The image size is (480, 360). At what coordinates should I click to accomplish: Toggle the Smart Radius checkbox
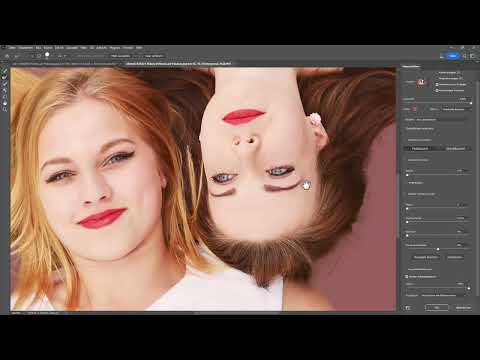point(406,183)
